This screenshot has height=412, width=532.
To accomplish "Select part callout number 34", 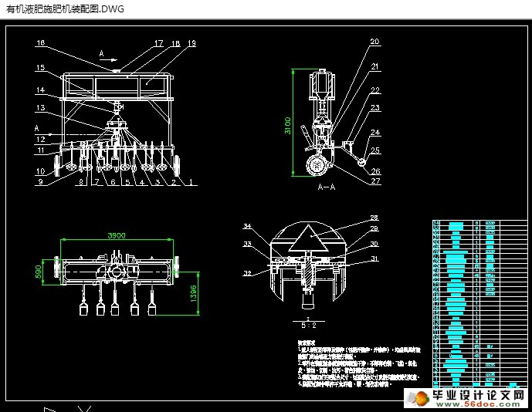I will [247, 227].
